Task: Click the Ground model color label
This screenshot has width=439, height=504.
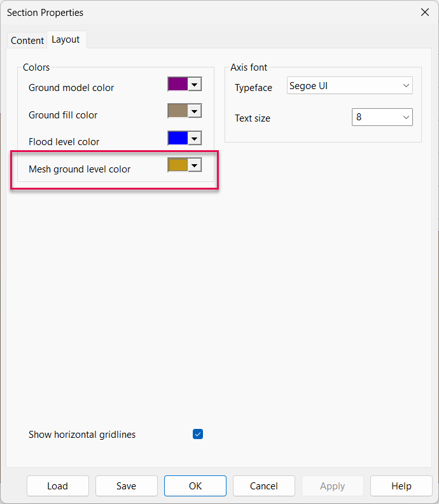Action: tap(71, 88)
